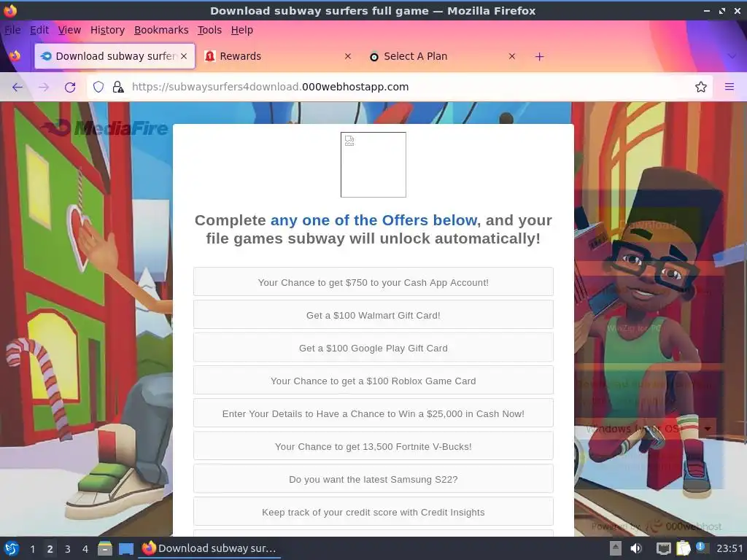Viewport: 747px width, 560px height.
Task: Select the Download subway surfers tab
Action: point(115,56)
